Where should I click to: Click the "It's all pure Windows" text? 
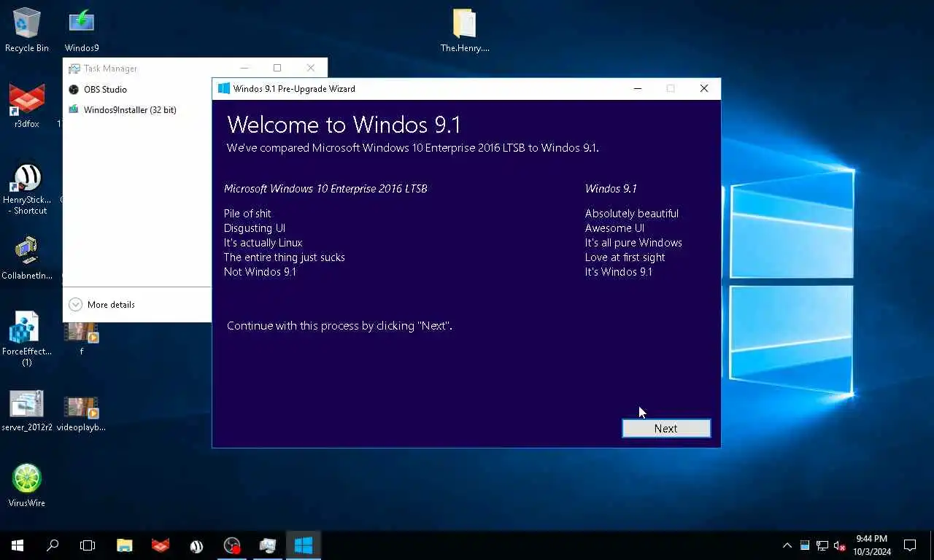633,243
